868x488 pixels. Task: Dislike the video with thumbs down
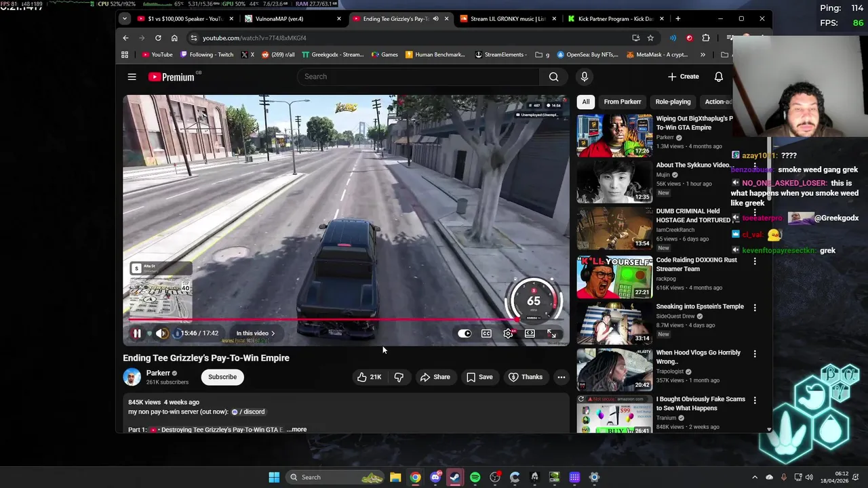pyautogui.click(x=399, y=377)
